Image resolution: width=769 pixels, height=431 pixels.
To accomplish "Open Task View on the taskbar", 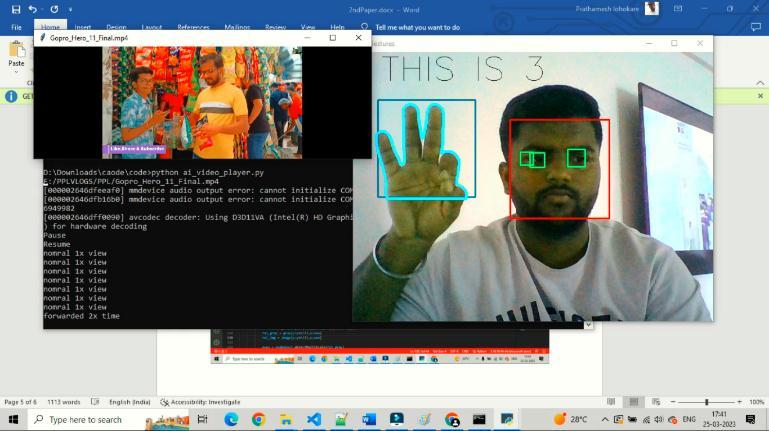I will coord(202,419).
